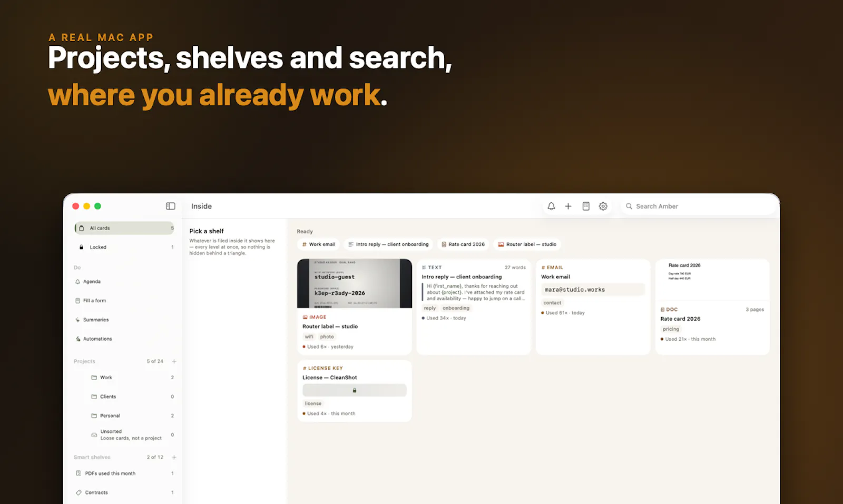Open the notes page icon in toolbar

(586, 206)
